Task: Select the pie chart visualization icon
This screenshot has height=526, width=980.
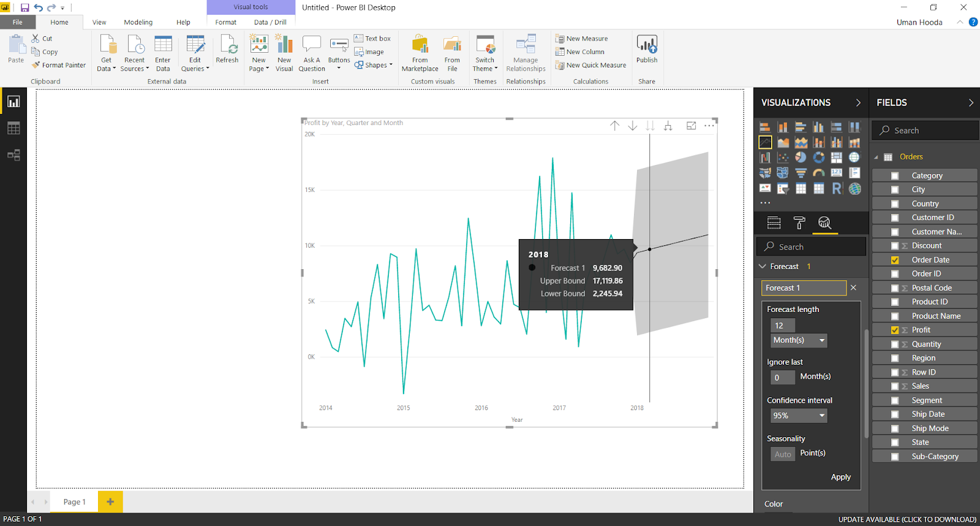Action: coord(801,158)
